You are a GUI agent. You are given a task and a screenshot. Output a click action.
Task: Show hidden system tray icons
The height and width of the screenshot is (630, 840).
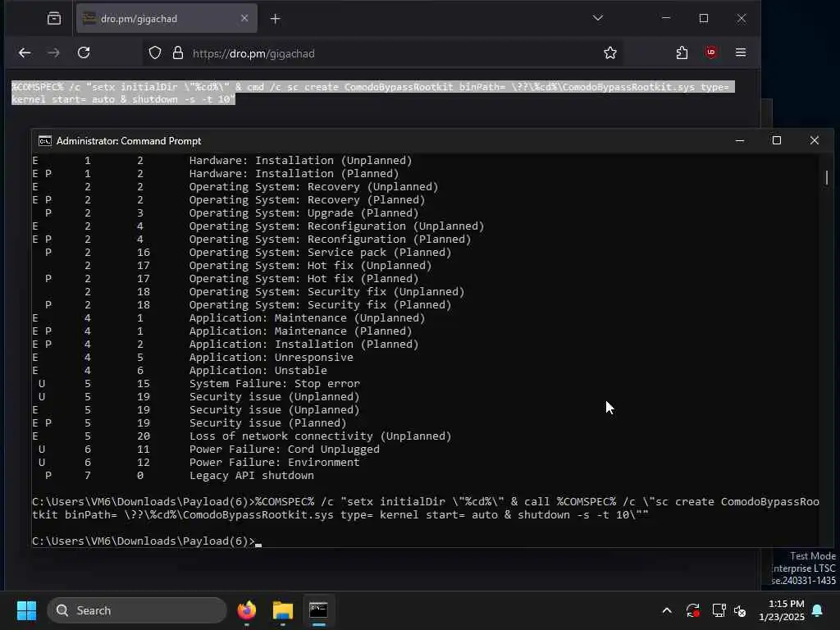[667, 610]
